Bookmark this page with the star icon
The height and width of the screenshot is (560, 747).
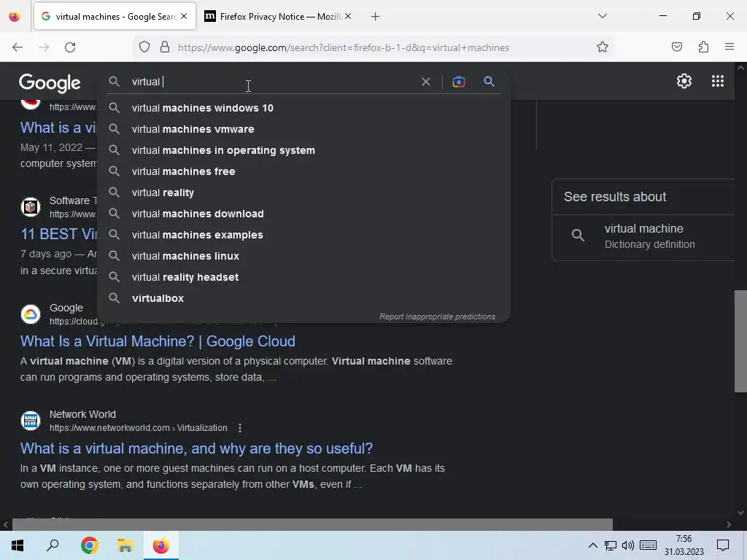click(x=602, y=47)
